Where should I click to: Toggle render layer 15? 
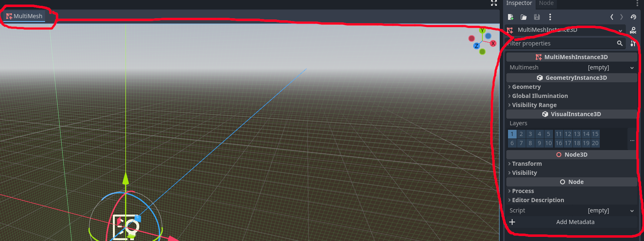[x=595, y=134]
